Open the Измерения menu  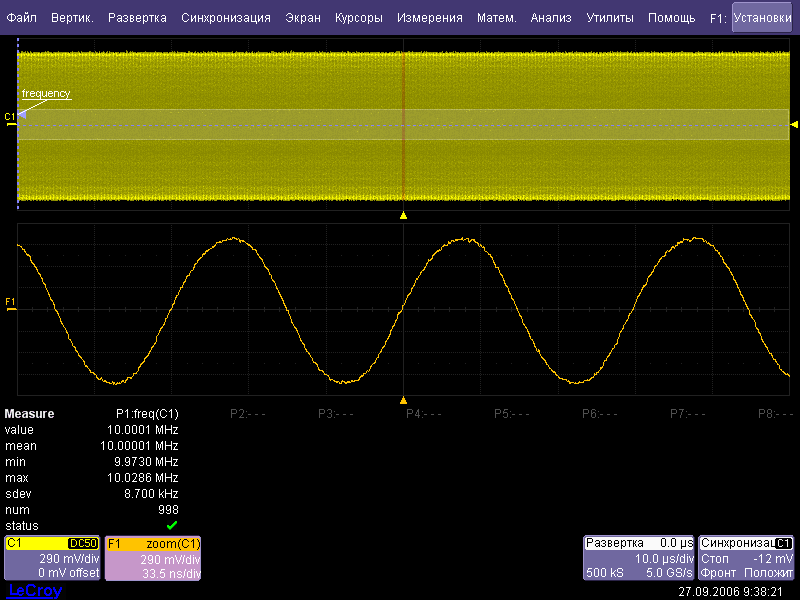tap(429, 18)
